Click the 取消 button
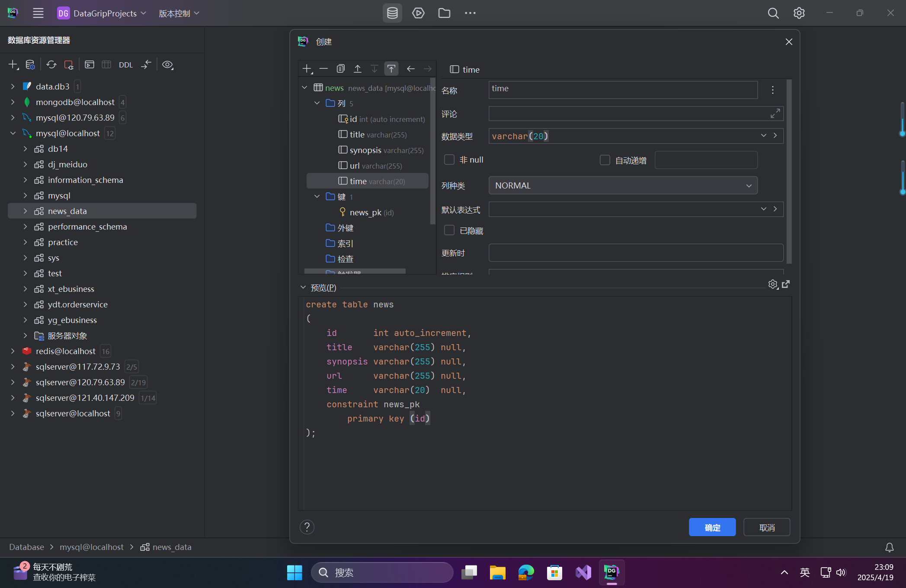Screen dimensions: 906x588 (766, 527)
